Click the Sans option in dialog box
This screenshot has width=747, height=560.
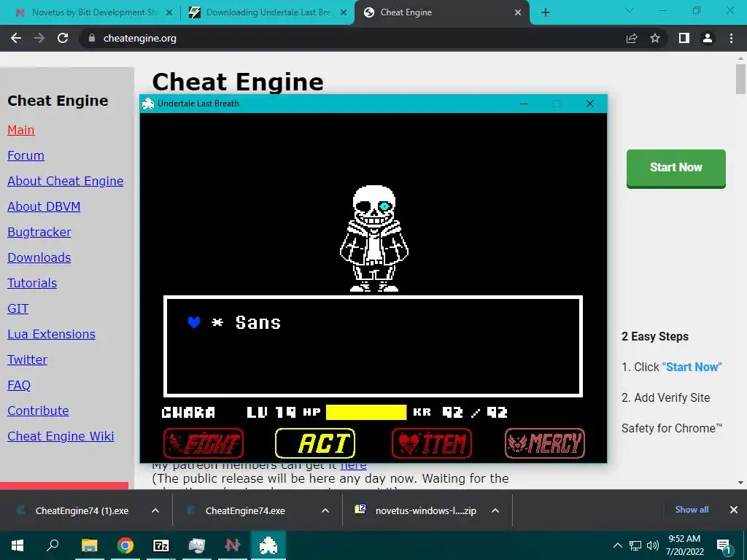[x=258, y=323]
